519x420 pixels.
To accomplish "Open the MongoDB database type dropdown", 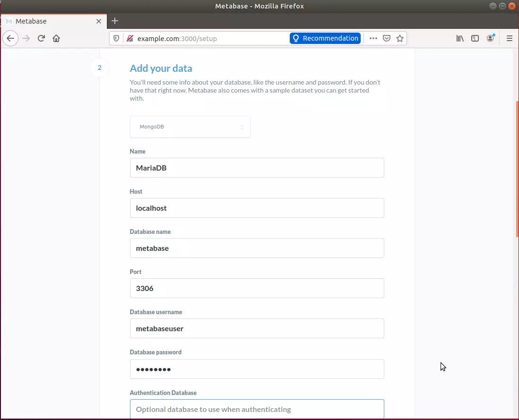I will (190, 127).
